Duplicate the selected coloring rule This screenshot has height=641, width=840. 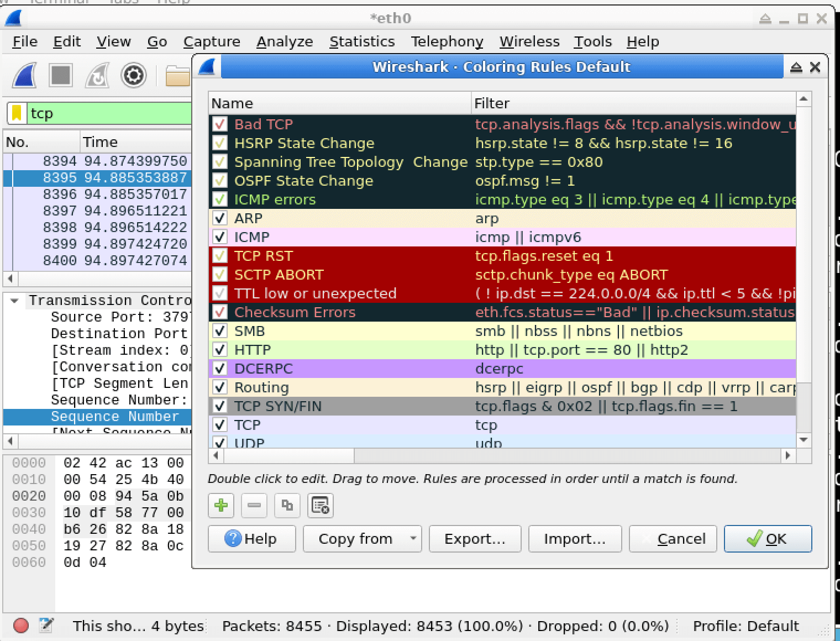(x=287, y=505)
